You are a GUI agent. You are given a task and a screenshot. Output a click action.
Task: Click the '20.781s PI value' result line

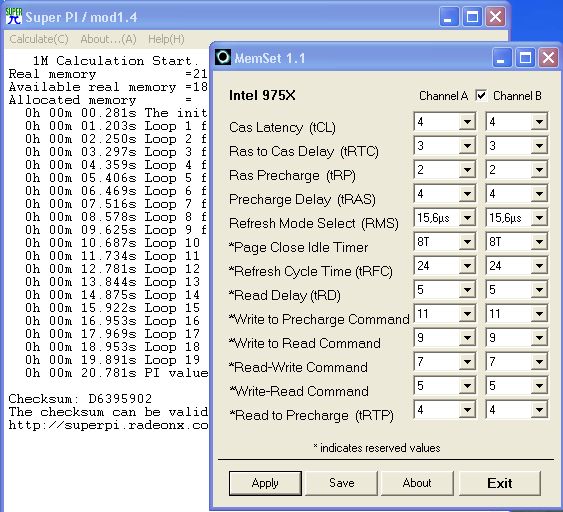[116, 373]
